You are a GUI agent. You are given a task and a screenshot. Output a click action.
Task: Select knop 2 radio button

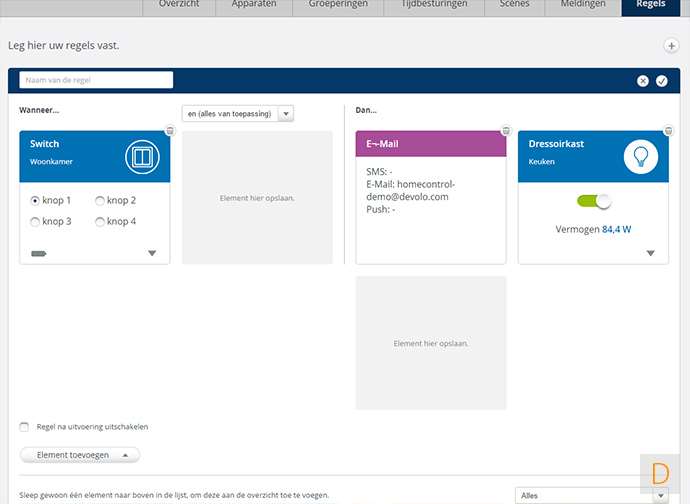[x=100, y=201]
